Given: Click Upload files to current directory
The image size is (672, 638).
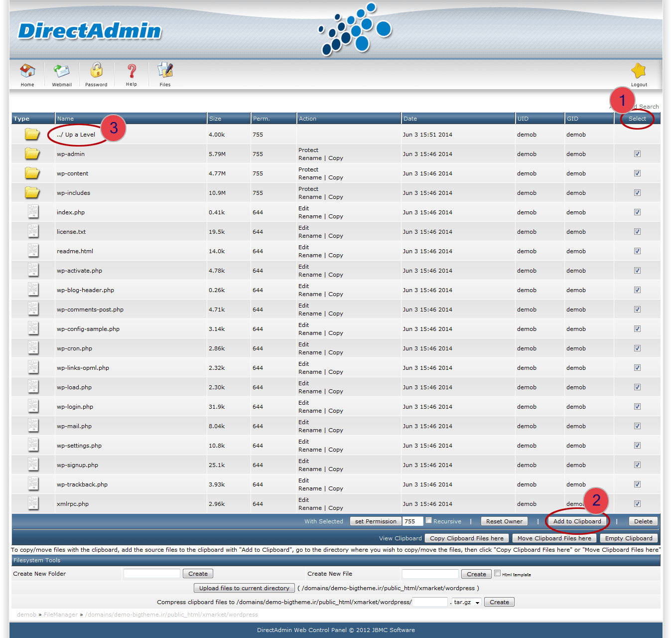Looking at the screenshot, I should coord(244,588).
